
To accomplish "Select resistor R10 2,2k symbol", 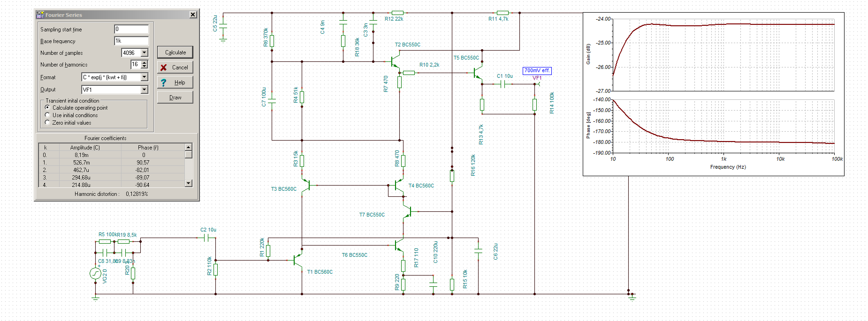I will pyautogui.click(x=409, y=73).
